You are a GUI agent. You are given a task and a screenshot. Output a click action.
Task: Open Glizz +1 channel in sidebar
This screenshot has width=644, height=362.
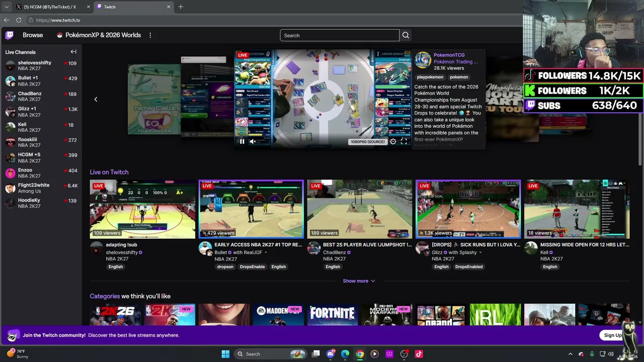click(x=41, y=112)
